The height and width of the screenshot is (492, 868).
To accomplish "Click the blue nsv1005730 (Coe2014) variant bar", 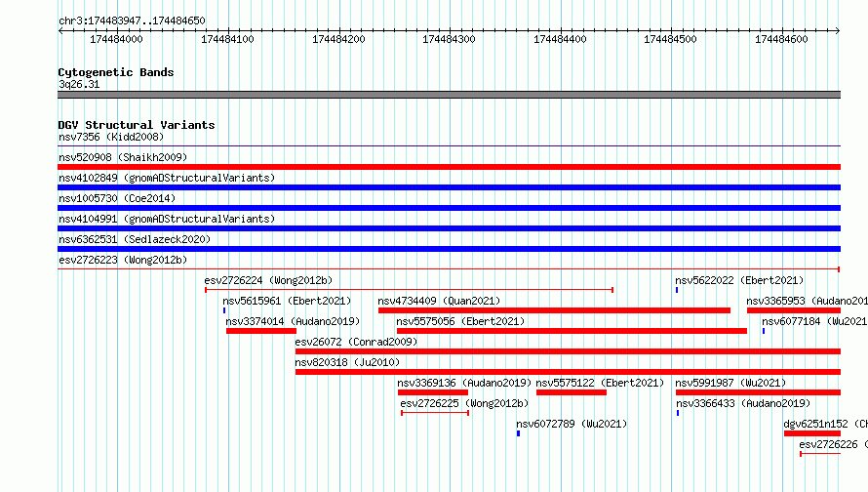I will [449, 208].
